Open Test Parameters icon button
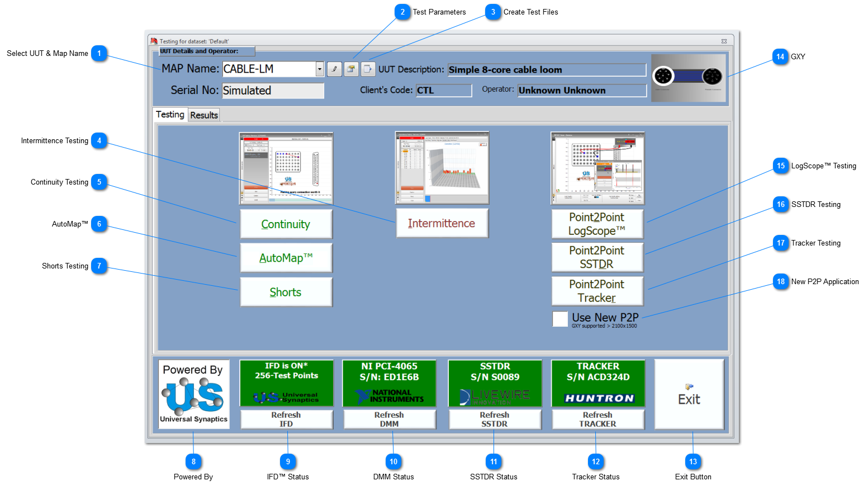868x490 pixels. [x=351, y=69]
